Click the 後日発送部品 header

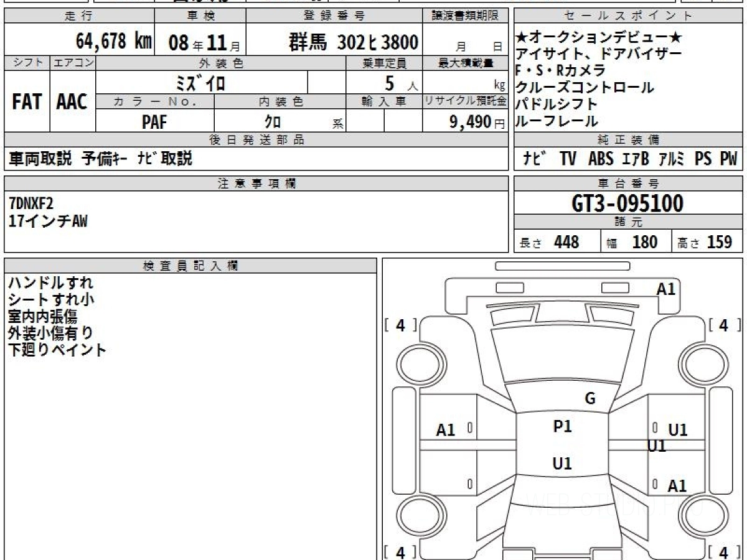(256, 140)
